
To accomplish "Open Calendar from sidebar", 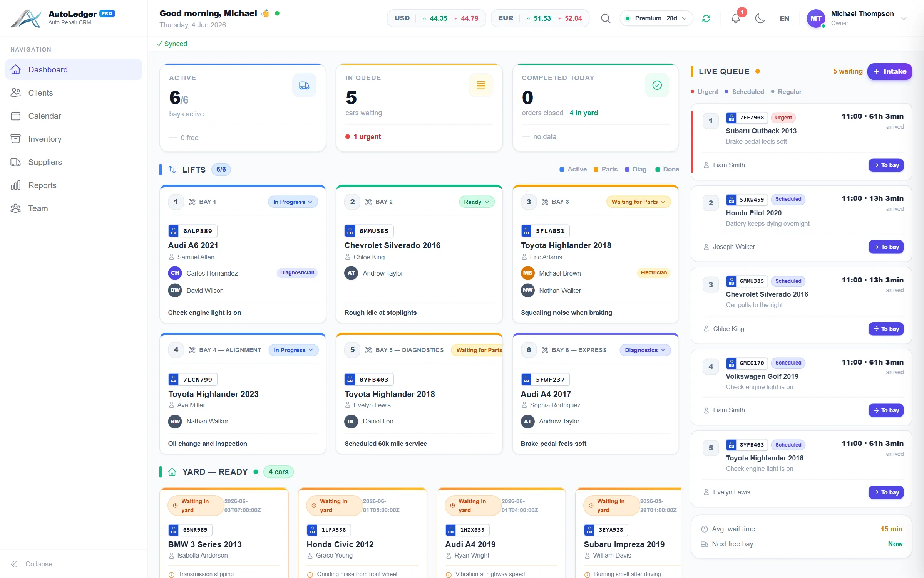I will tap(74, 116).
